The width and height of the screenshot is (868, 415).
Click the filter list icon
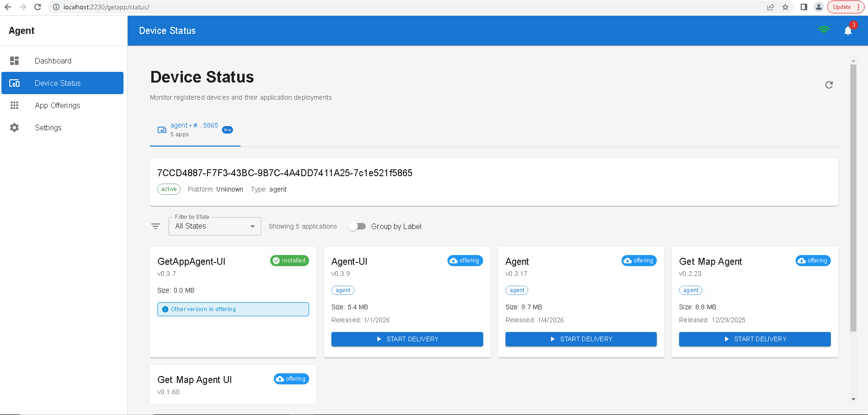(155, 226)
